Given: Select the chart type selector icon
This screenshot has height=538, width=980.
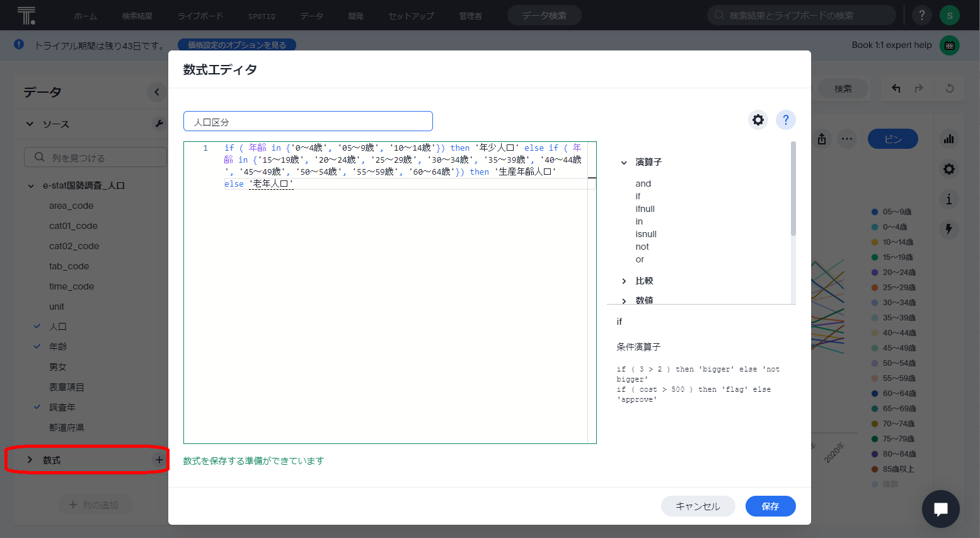Looking at the screenshot, I should click(x=948, y=139).
